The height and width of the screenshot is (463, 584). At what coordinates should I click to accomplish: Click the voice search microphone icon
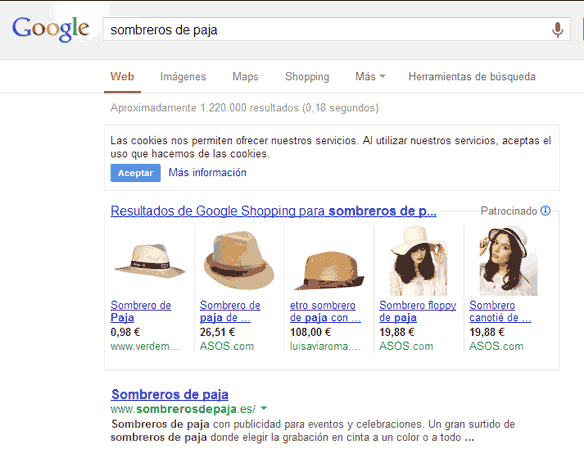pyautogui.click(x=557, y=30)
